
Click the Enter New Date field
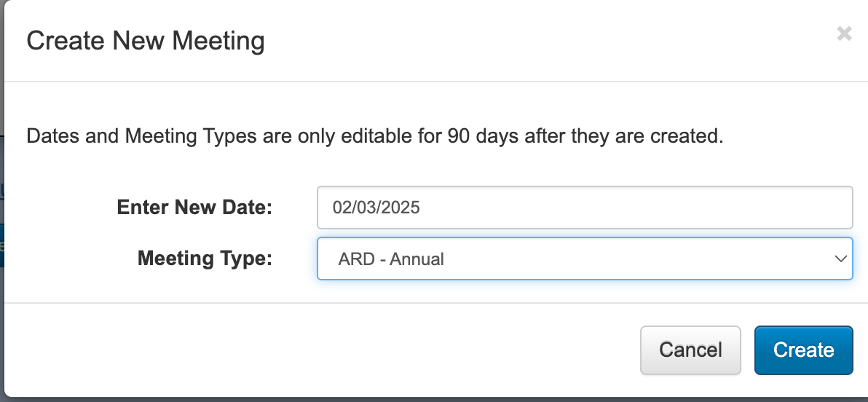coord(585,208)
